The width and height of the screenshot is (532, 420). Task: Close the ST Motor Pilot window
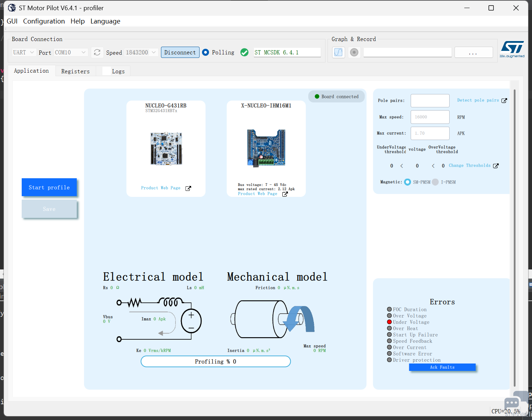[516, 8]
